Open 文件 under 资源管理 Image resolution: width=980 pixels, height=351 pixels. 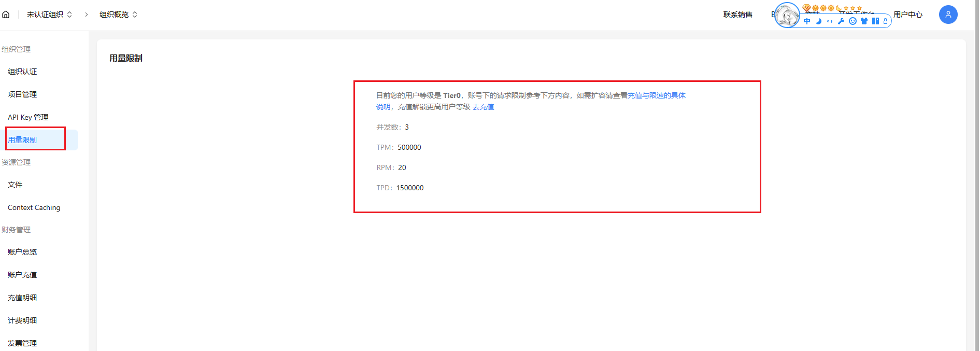(x=15, y=185)
